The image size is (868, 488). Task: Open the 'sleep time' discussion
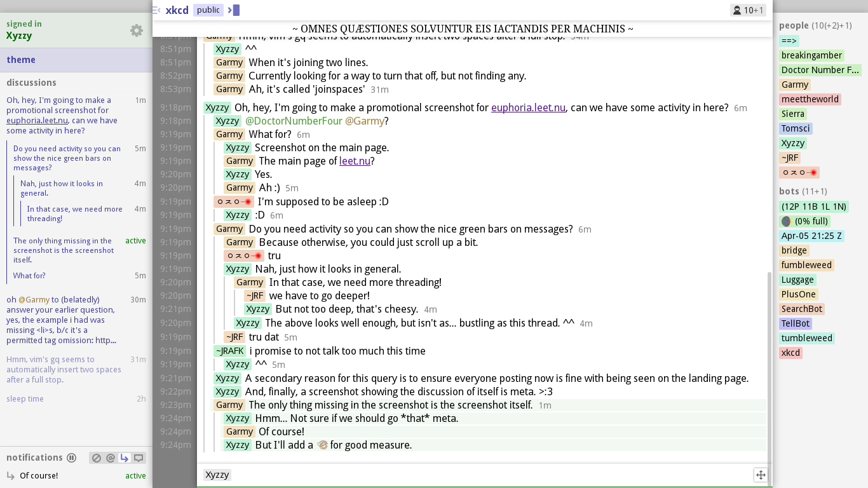(25, 399)
